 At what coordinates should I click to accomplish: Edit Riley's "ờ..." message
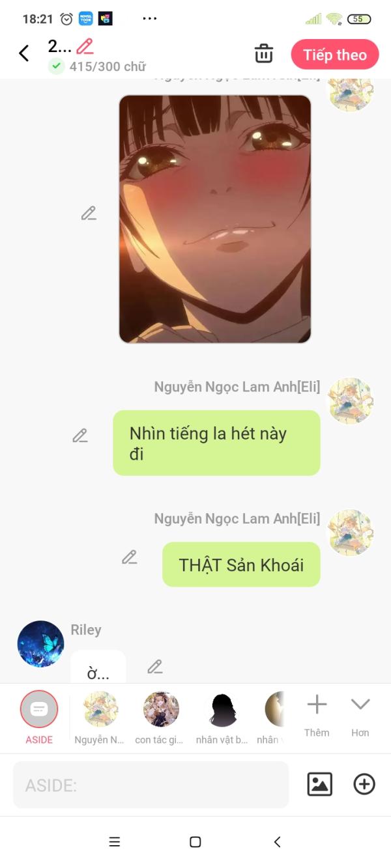coord(154,666)
